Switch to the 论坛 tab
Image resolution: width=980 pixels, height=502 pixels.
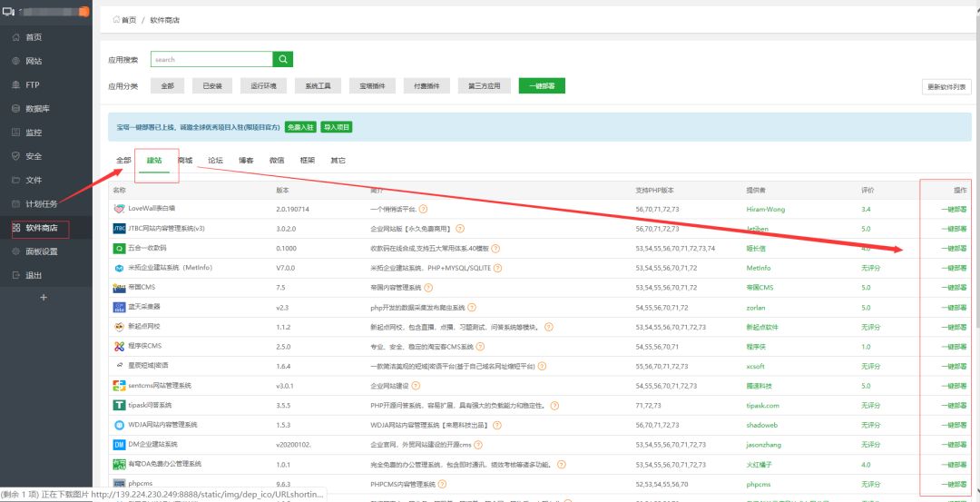click(216, 161)
